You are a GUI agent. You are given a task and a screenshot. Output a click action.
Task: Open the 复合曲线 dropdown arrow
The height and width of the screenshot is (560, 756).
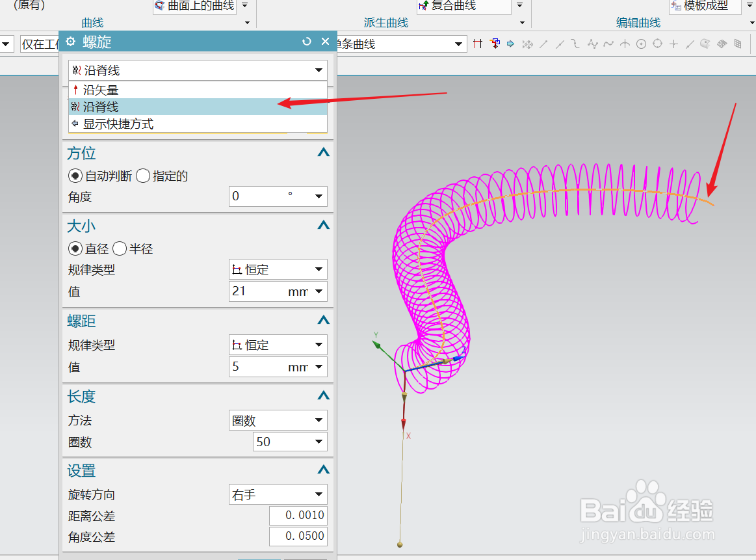[519, 5]
